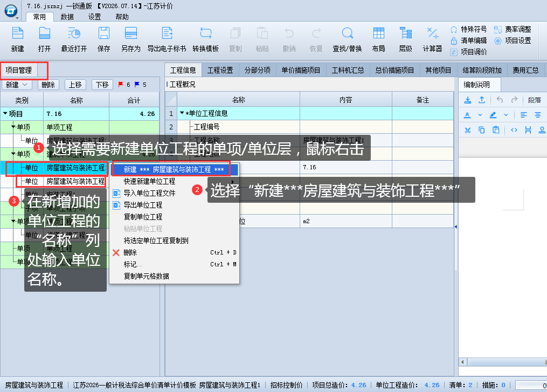Viewport: 547px width, 392px height.
Task: Collapse the 项目 root tree node
Action: (x=5, y=113)
